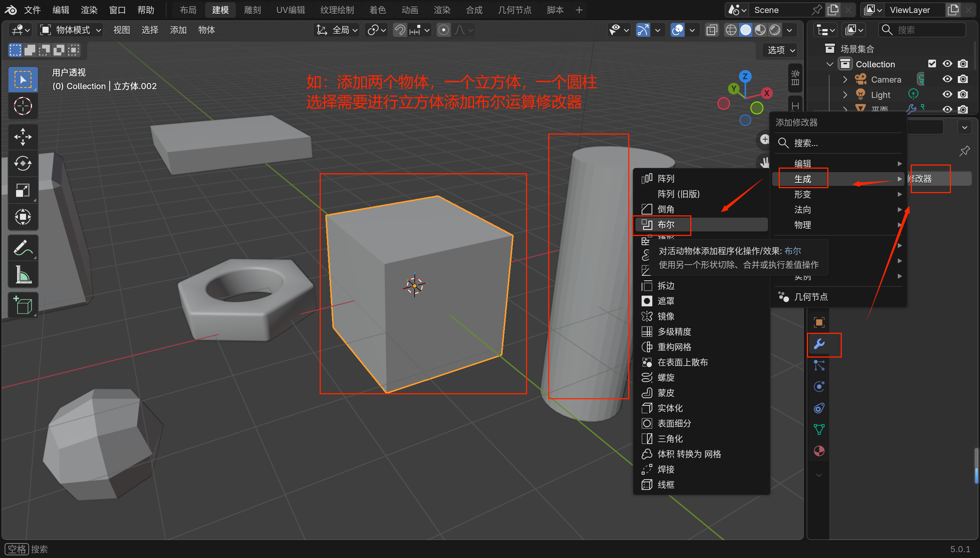This screenshot has height=558, width=980.
Task: Open the Modifiers wrench tab
Action: coord(819,344)
